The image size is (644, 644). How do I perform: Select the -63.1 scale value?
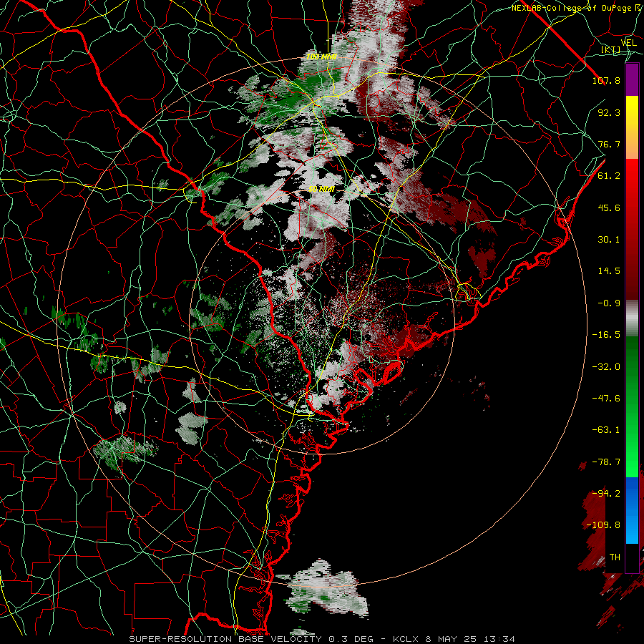606,430
